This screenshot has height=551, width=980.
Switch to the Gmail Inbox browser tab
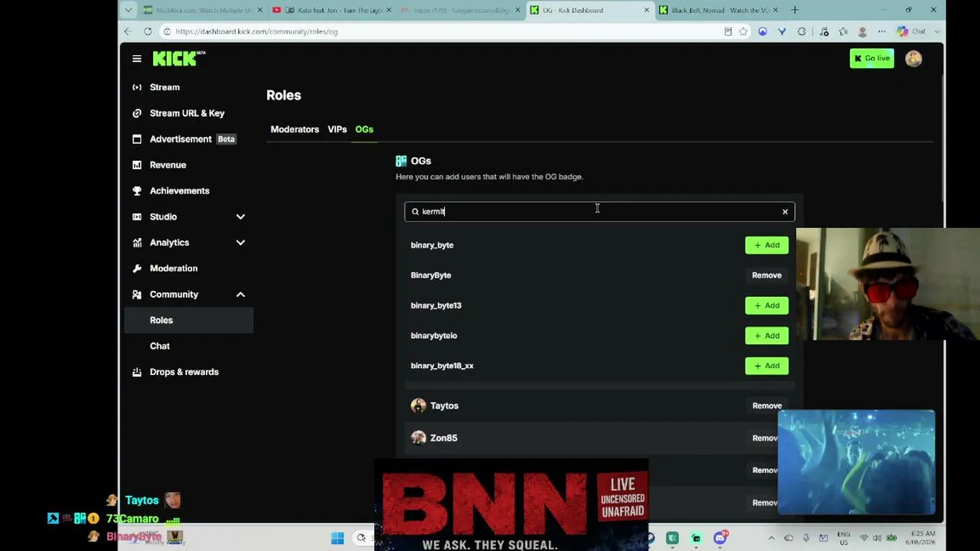(462, 10)
